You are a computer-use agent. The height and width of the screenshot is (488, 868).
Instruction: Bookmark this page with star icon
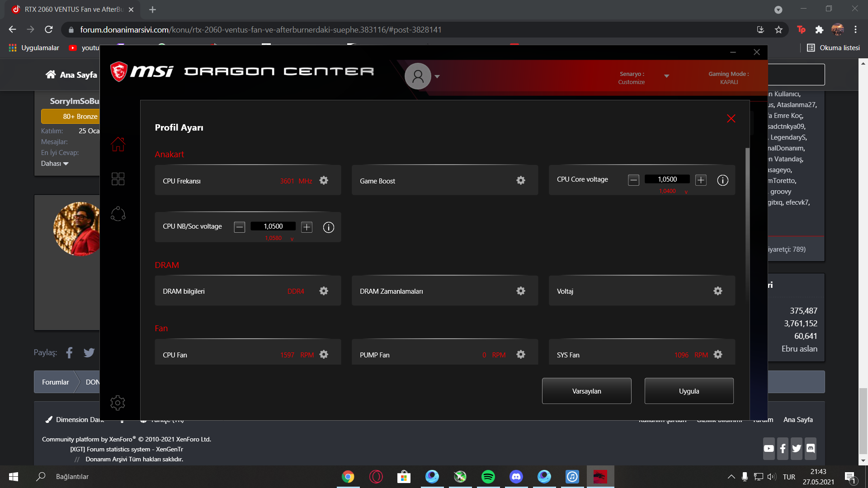tap(778, 29)
